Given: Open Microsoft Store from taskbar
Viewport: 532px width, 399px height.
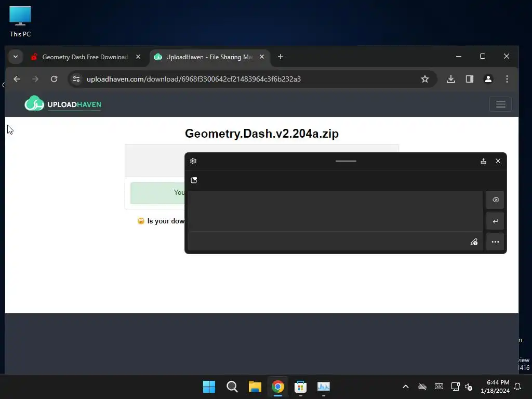Looking at the screenshot, I should [301, 387].
